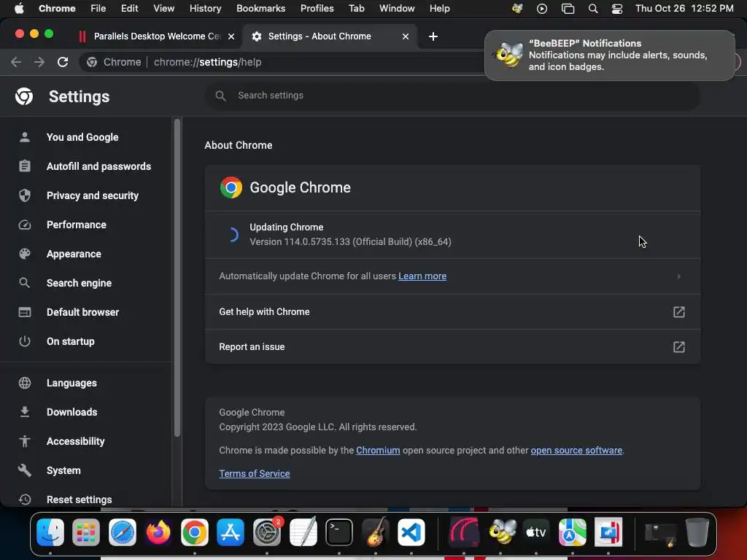The image size is (747, 560).
Task: Open GarageBand from the Dock
Action: (x=376, y=532)
